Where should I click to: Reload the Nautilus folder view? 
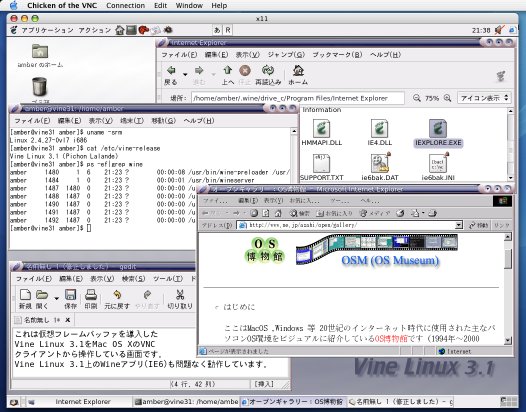(268, 75)
